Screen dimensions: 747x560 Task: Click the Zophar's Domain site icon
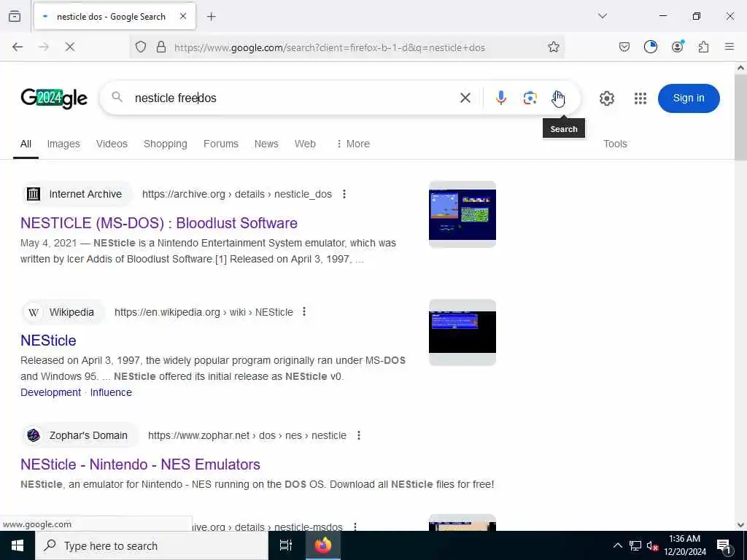point(34,435)
